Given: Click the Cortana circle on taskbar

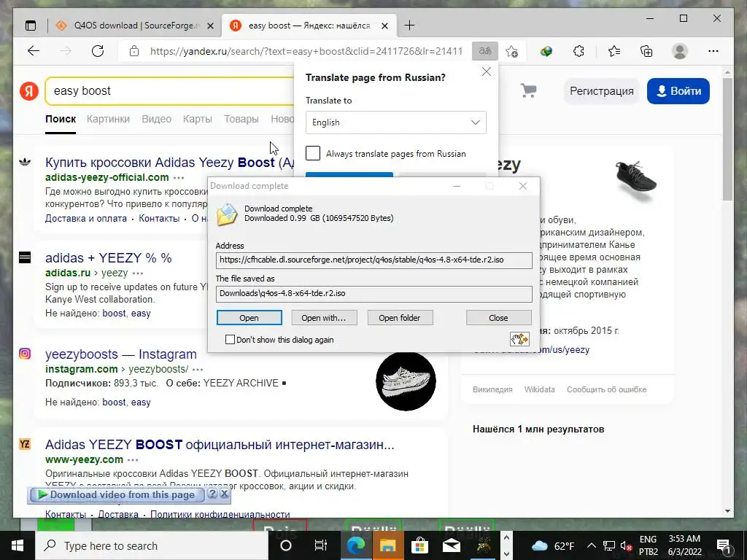Looking at the screenshot, I should (286, 545).
